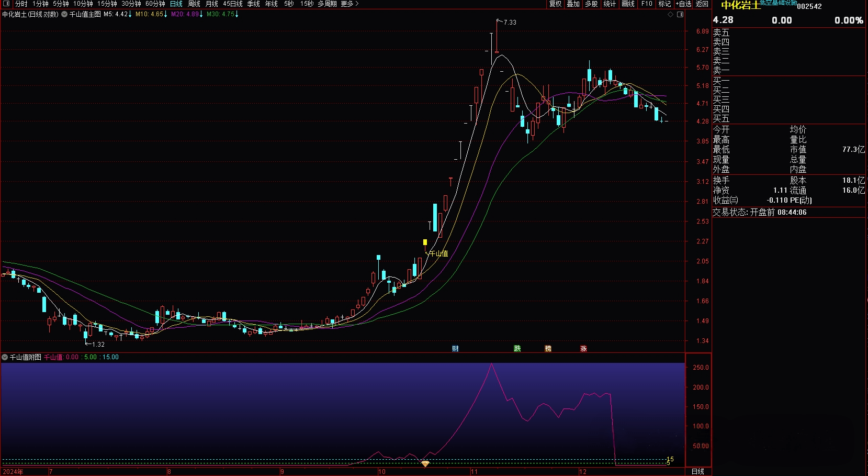
Task: Open dropdown beside 千山值主图 indicator
Action: (x=64, y=15)
